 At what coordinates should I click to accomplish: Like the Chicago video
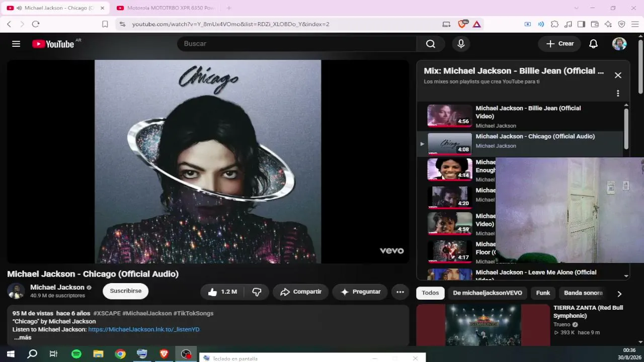(x=222, y=292)
